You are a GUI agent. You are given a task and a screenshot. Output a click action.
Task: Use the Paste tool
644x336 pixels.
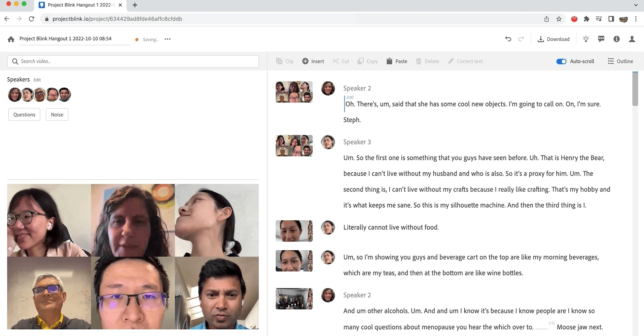(397, 61)
